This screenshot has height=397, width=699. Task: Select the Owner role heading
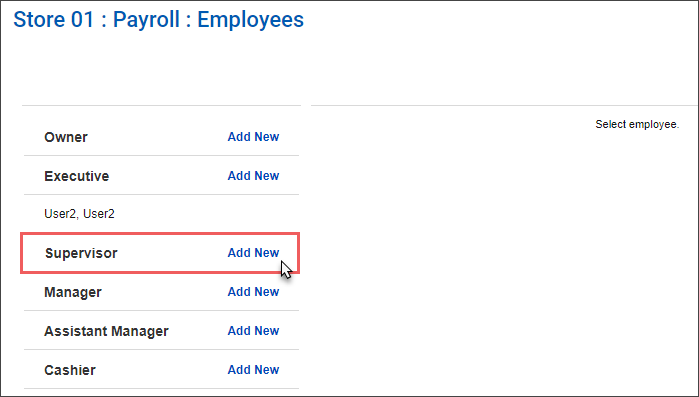tap(66, 137)
